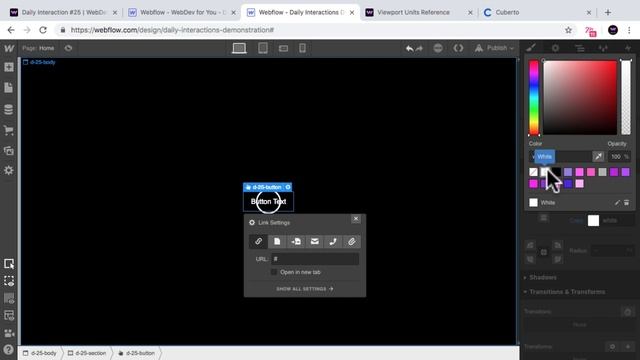
Task: Select the gray color swatch
Action: coord(602,172)
